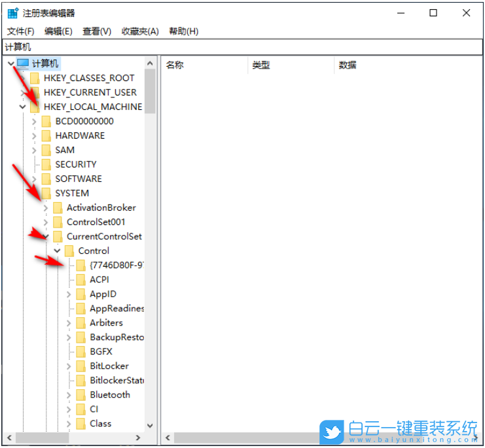Click the ActivationBroker folder icon
Viewport: 485px width, 448px height.
pos(58,207)
